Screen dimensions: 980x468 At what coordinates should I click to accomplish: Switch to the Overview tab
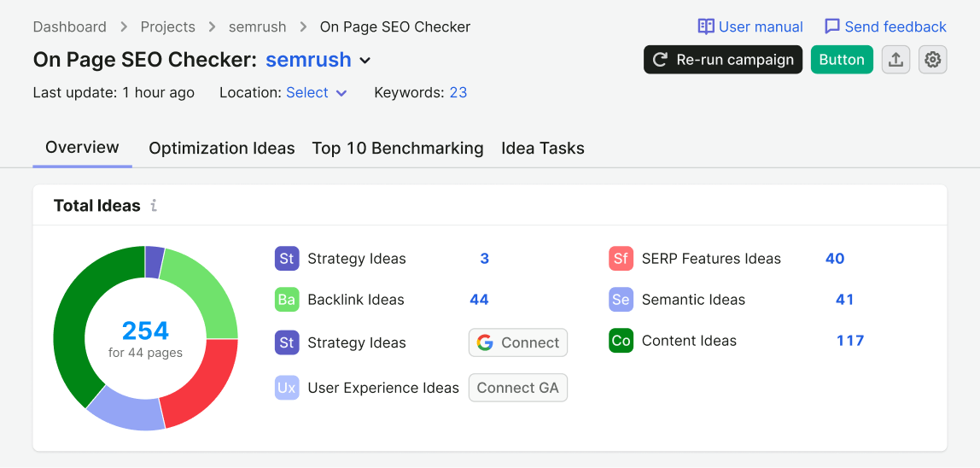83,148
